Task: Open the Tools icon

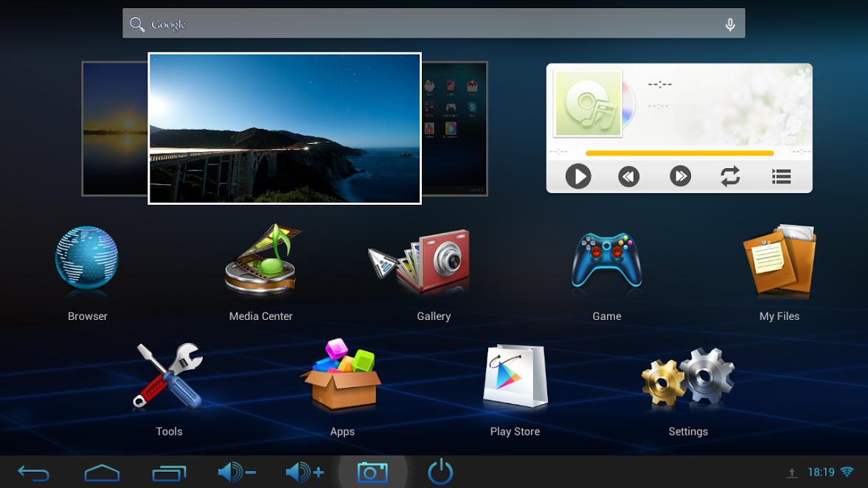Action: tap(169, 377)
